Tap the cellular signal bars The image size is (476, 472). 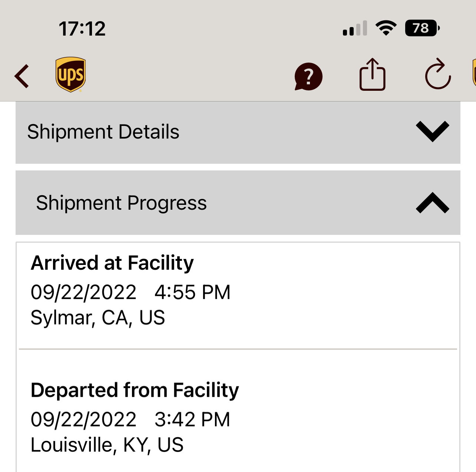[355, 29]
